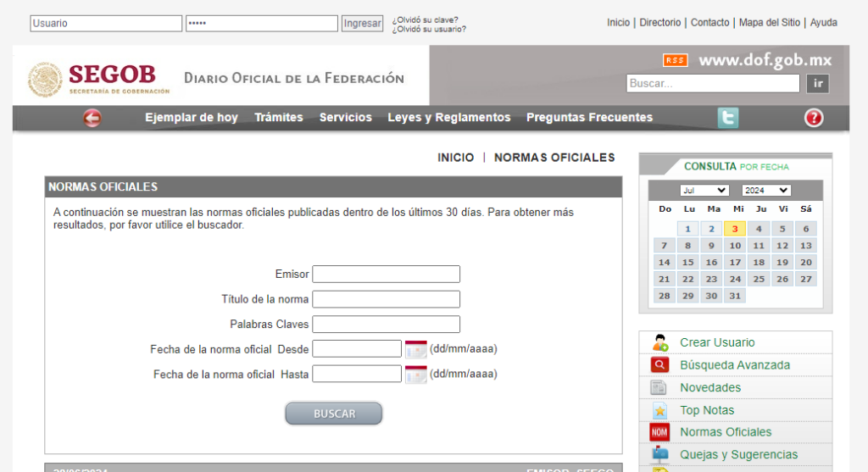The height and width of the screenshot is (472, 868).
Task: Click the Crear Usuario person icon
Action: (x=659, y=342)
